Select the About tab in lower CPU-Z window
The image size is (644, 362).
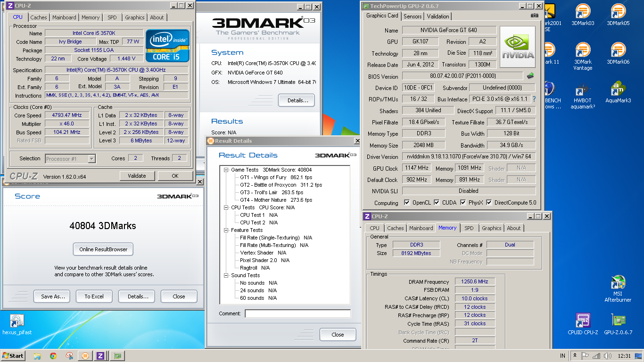click(513, 228)
